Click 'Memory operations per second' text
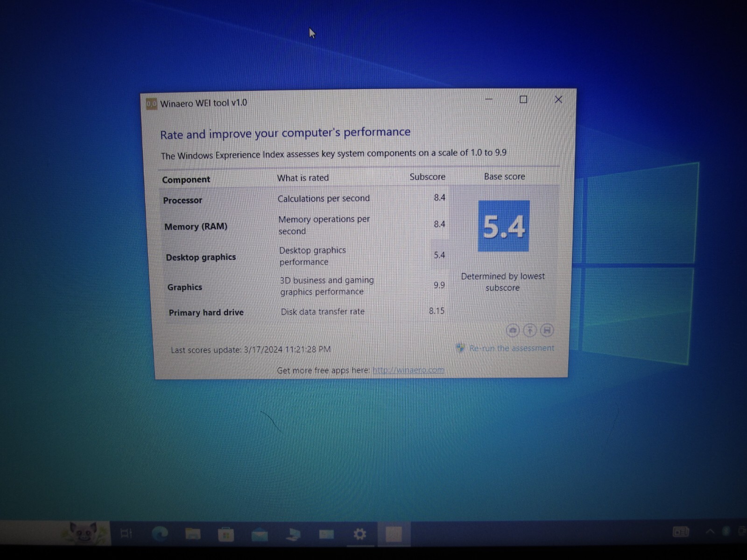This screenshot has width=747, height=560. pyautogui.click(x=324, y=225)
